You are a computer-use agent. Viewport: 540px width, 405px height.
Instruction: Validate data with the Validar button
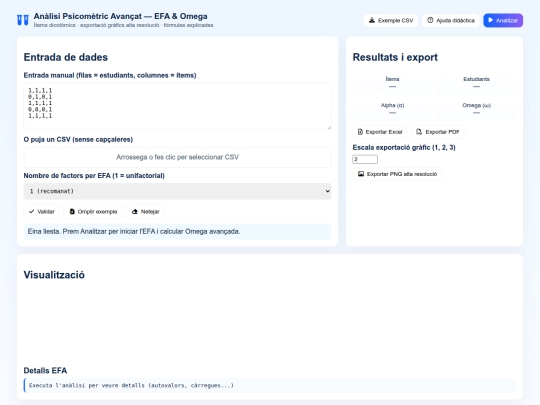pyautogui.click(x=42, y=211)
